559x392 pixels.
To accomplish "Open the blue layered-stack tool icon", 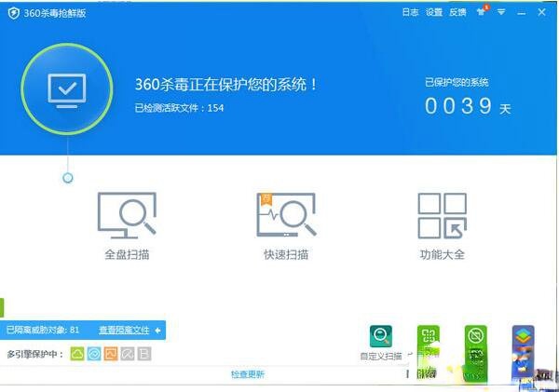I will click(523, 336).
